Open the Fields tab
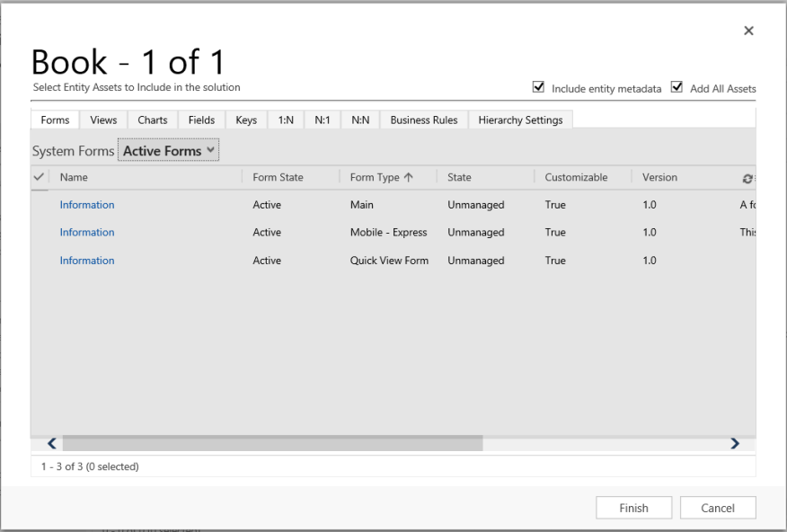This screenshot has width=787, height=532. tap(201, 119)
